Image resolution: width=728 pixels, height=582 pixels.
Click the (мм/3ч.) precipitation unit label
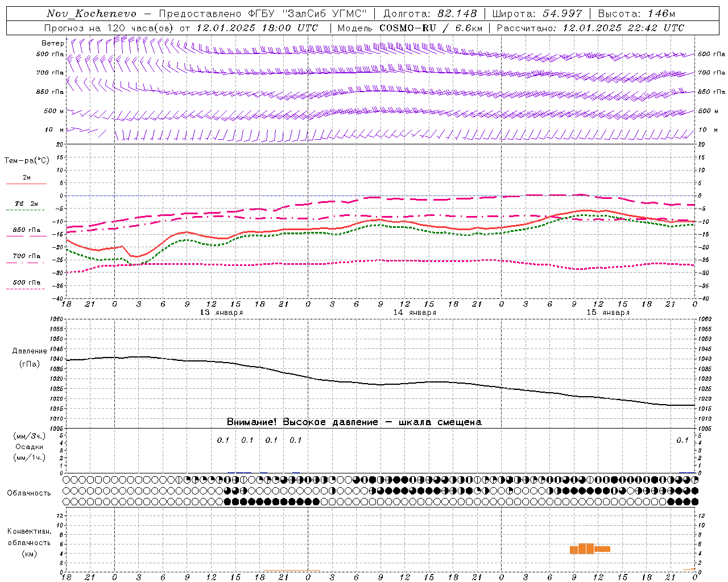(30, 436)
